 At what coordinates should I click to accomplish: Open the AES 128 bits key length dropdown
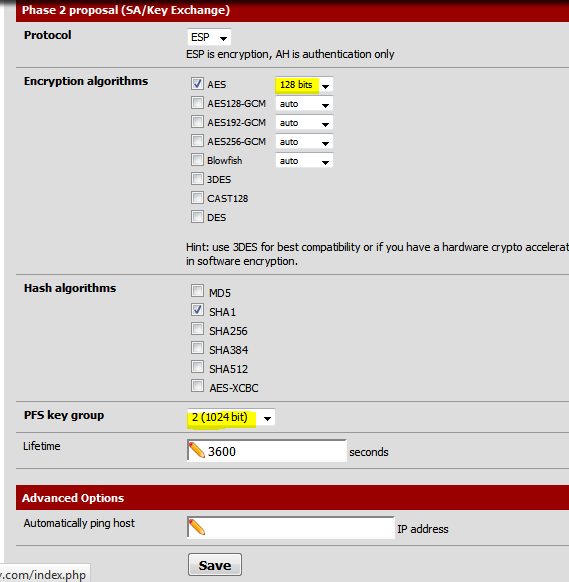click(304, 85)
